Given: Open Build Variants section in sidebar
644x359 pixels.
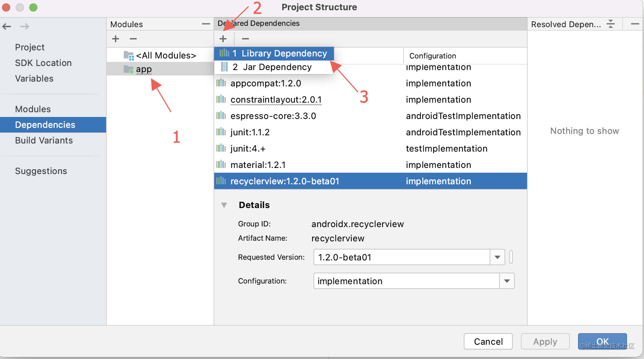Looking at the screenshot, I should (44, 140).
